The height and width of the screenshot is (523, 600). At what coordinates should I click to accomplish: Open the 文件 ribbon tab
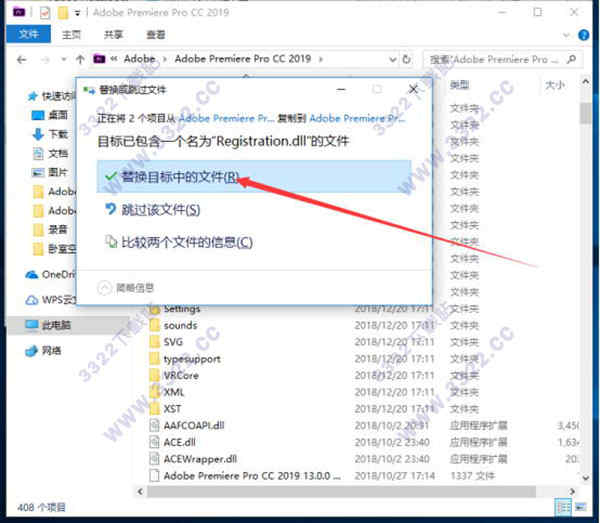[x=29, y=34]
